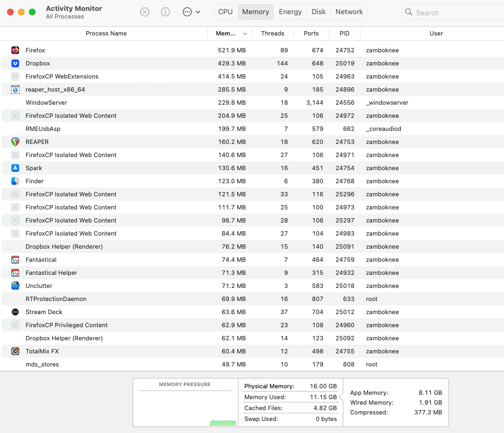Viewport: 504px width, 433px height.
Task: Click the TotalMix FX app icon
Action: 15,351
